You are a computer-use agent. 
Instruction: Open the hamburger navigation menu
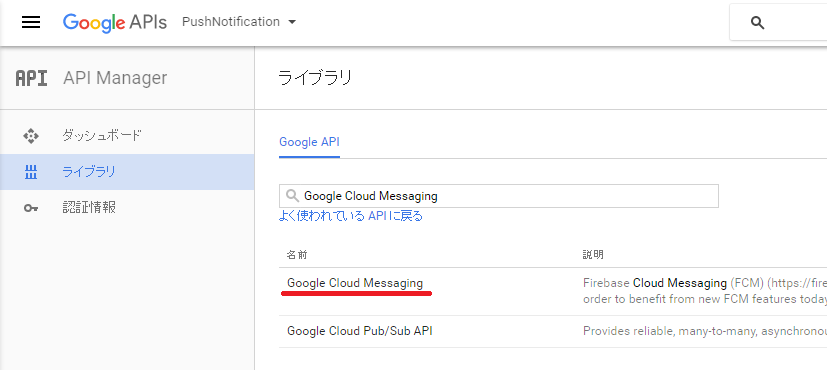31,22
